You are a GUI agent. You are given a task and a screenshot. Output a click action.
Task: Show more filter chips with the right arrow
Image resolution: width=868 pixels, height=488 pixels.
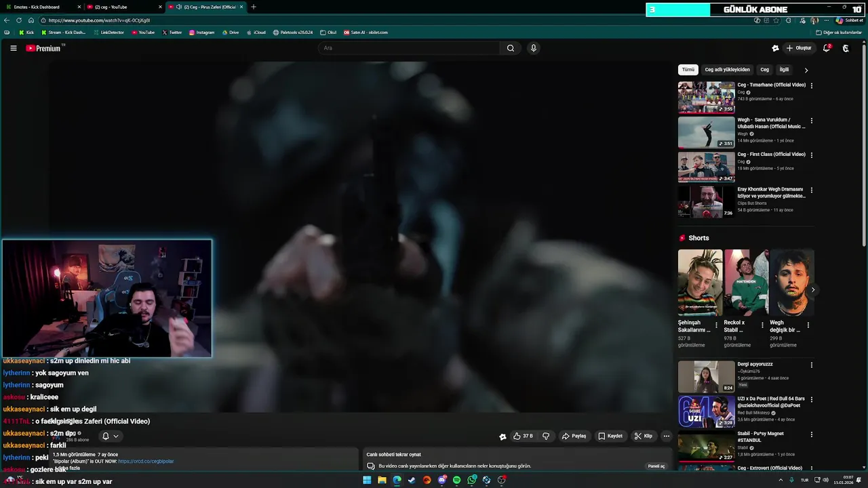click(806, 70)
